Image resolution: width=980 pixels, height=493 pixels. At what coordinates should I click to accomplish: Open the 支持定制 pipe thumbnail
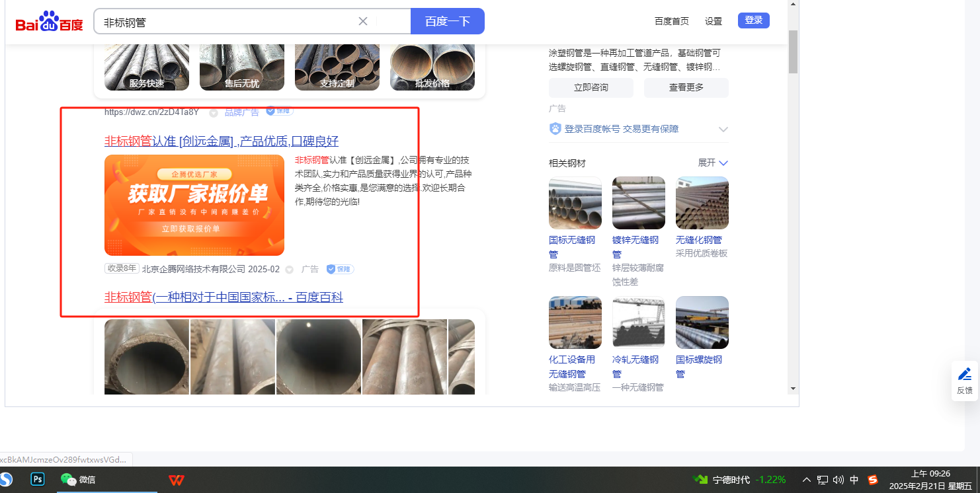337,67
